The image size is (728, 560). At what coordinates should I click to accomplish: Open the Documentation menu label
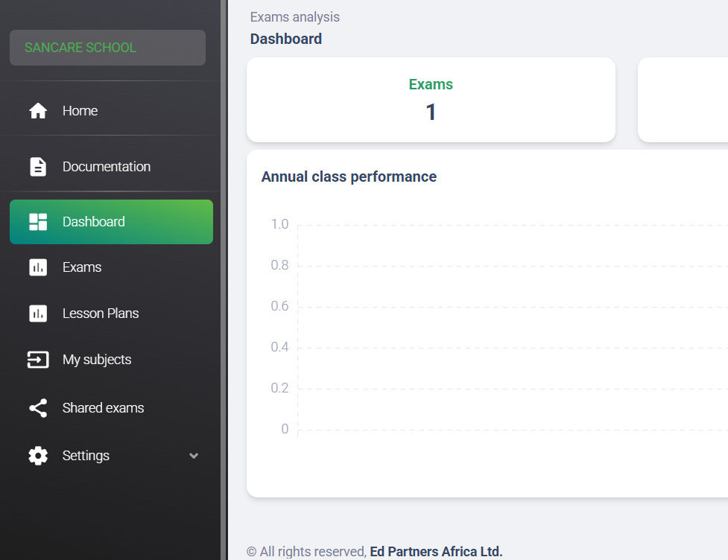point(107,167)
